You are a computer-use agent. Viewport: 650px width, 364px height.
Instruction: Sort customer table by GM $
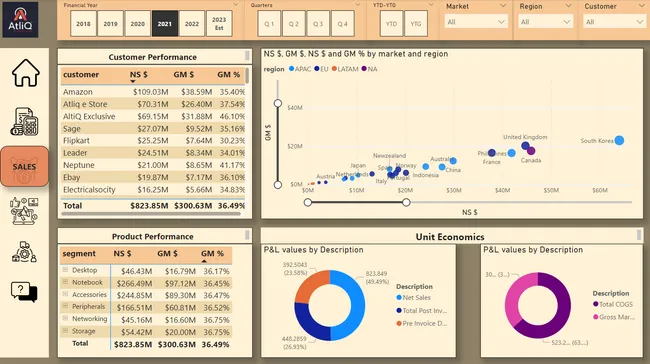coord(183,75)
